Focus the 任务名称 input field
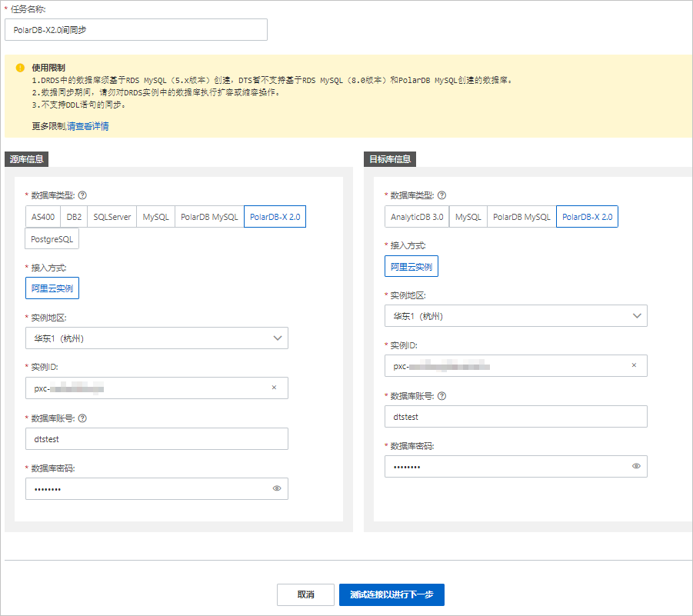Screen dimensions: 693x616 coord(136,29)
